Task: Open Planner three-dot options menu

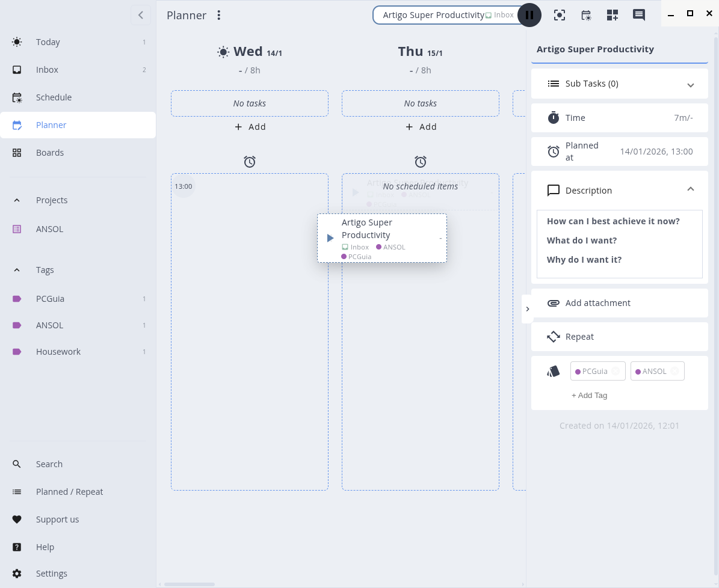Action: (219, 15)
